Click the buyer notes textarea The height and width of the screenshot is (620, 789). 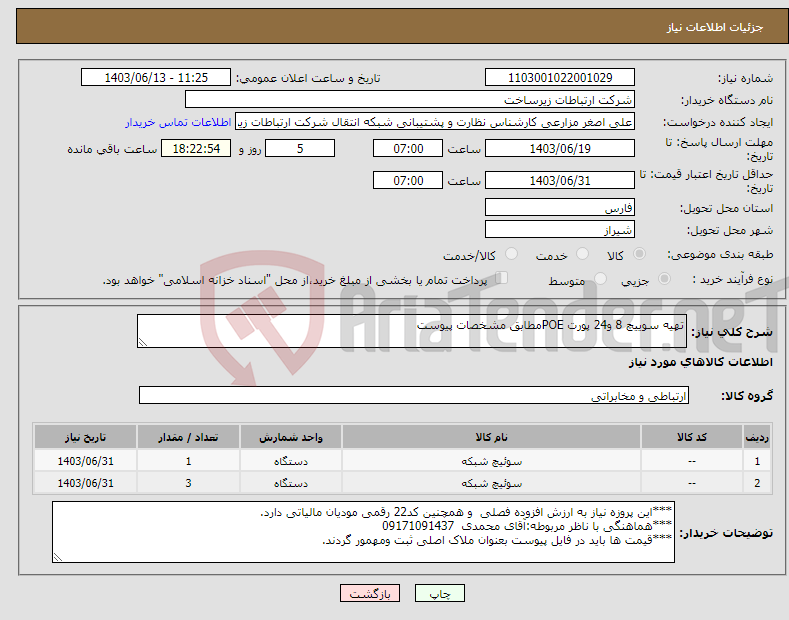[x=363, y=532]
